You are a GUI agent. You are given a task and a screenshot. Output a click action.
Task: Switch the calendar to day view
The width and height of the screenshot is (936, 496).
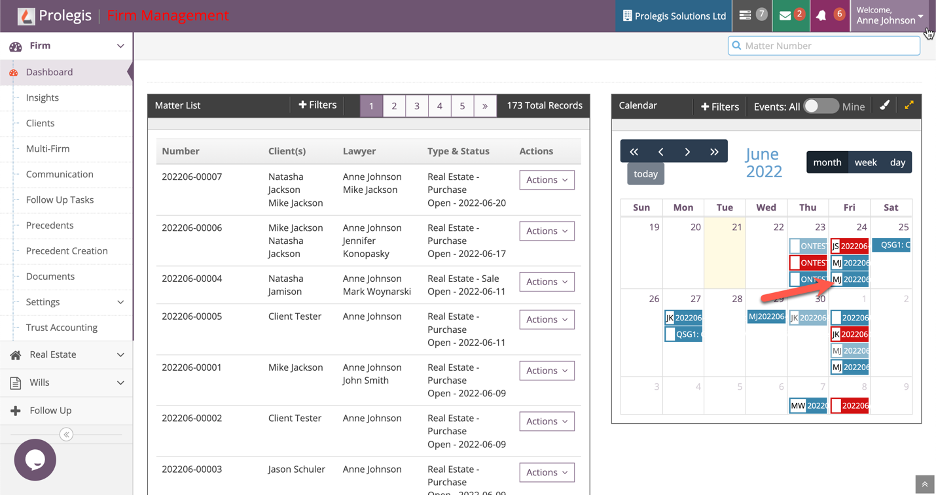[897, 162]
